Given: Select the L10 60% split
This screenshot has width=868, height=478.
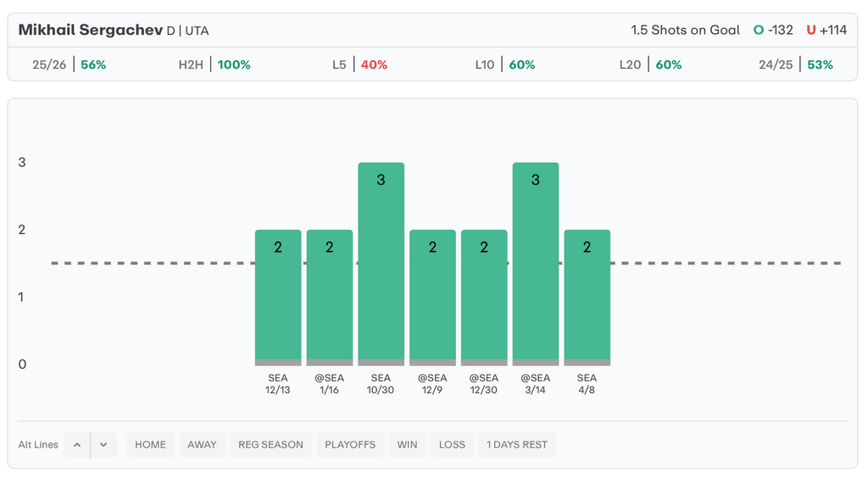Looking at the screenshot, I should click(x=504, y=64).
